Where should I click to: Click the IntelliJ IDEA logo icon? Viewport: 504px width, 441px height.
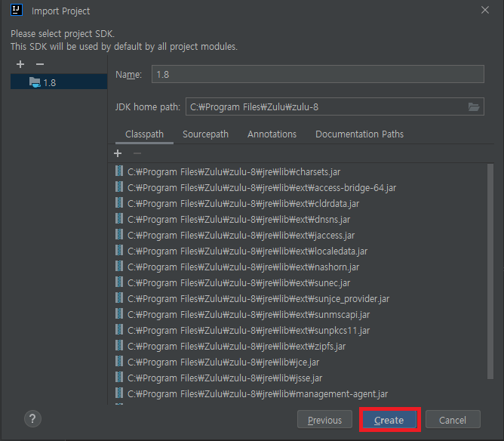pyautogui.click(x=17, y=11)
